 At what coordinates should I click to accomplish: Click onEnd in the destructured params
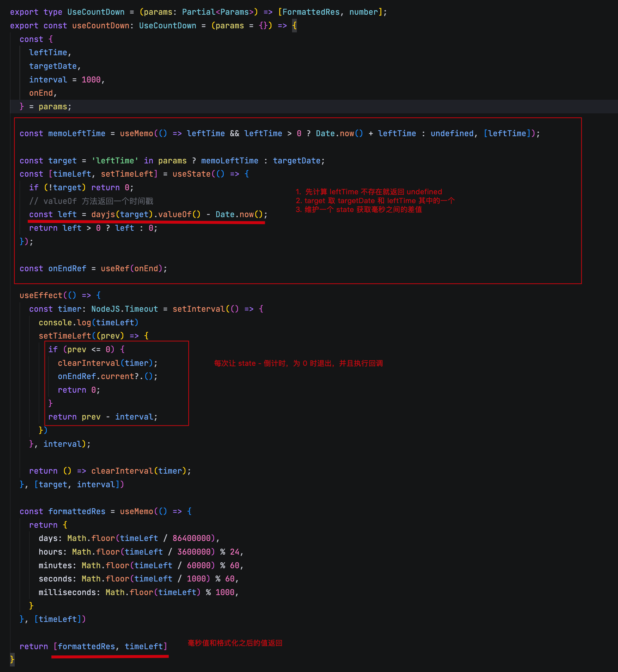pos(41,93)
